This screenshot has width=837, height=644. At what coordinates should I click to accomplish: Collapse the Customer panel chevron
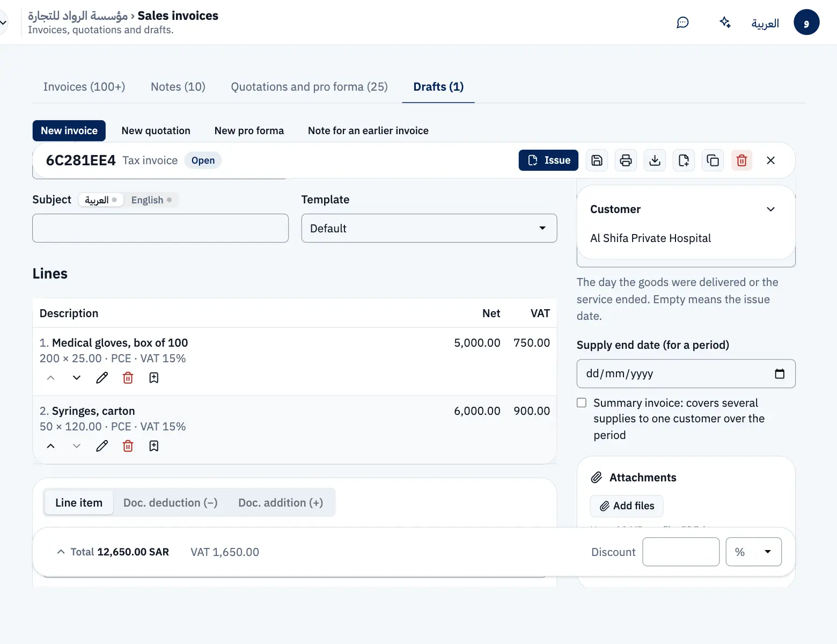pos(770,209)
